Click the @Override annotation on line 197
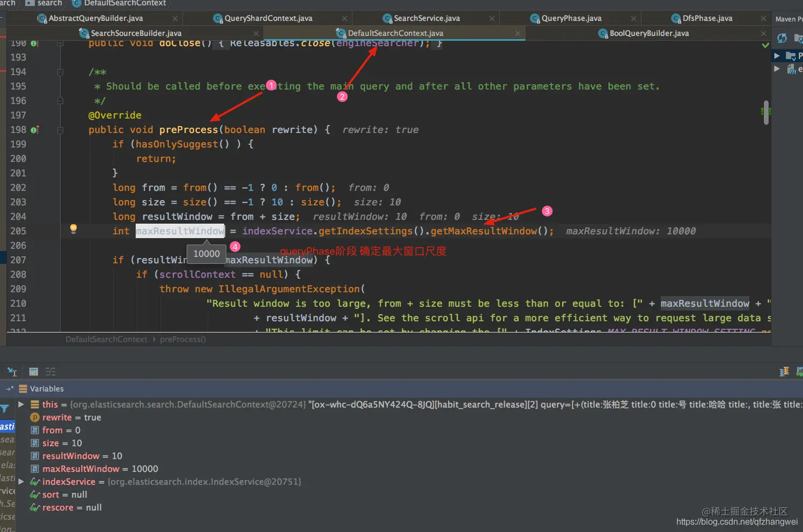Viewport: 803px width, 532px height. 115,115
